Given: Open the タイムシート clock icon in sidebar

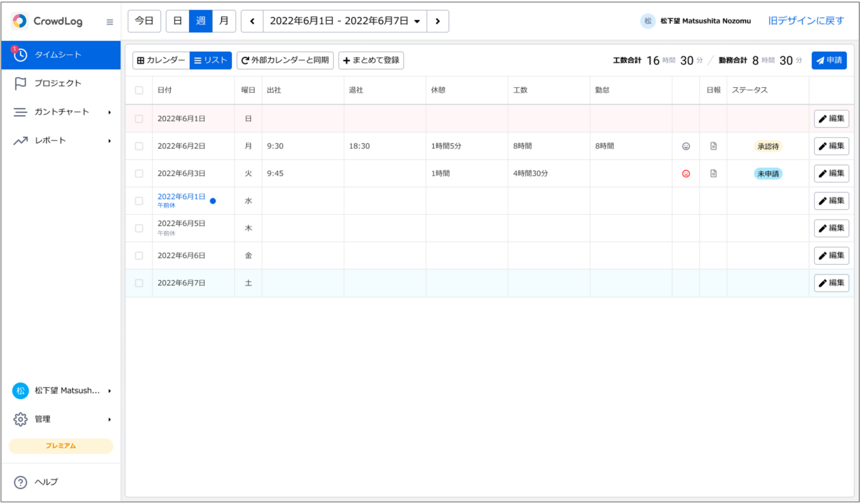Looking at the screenshot, I should [x=20, y=54].
